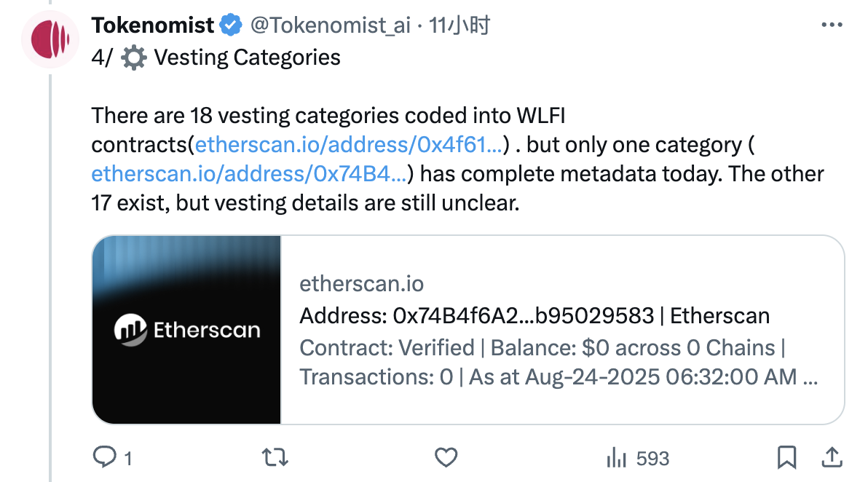Retweet this post
The height and width of the screenshot is (482, 868).
tap(275, 458)
